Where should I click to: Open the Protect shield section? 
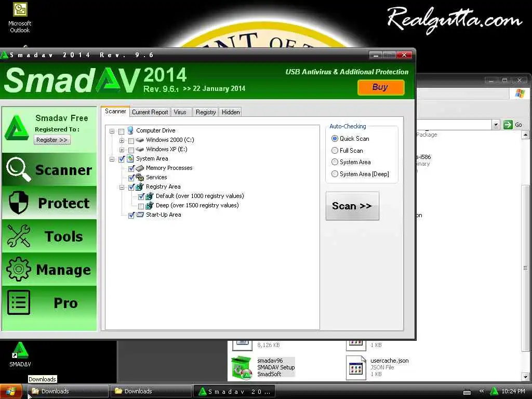click(49, 203)
